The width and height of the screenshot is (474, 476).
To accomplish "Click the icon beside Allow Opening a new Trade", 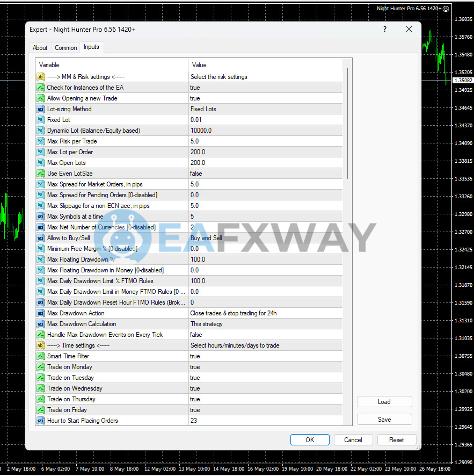I will (40, 98).
